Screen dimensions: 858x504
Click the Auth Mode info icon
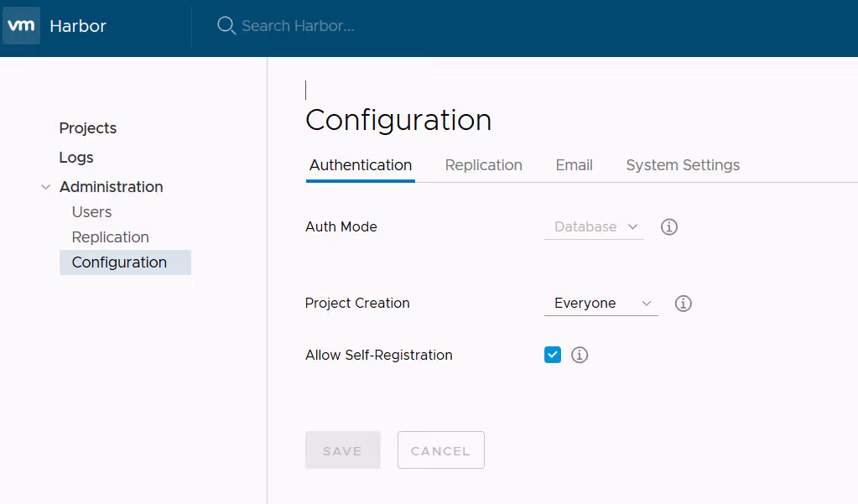pos(668,227)
